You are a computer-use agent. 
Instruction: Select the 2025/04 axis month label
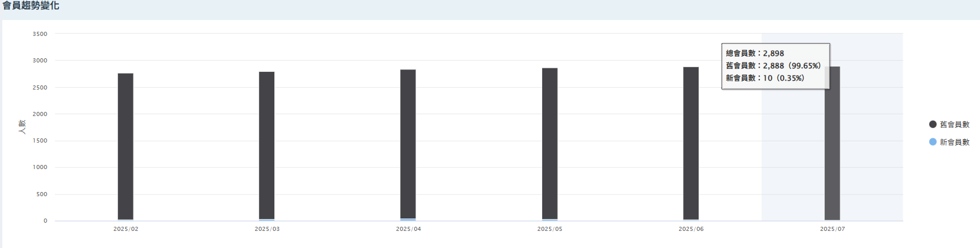point(408,229)
